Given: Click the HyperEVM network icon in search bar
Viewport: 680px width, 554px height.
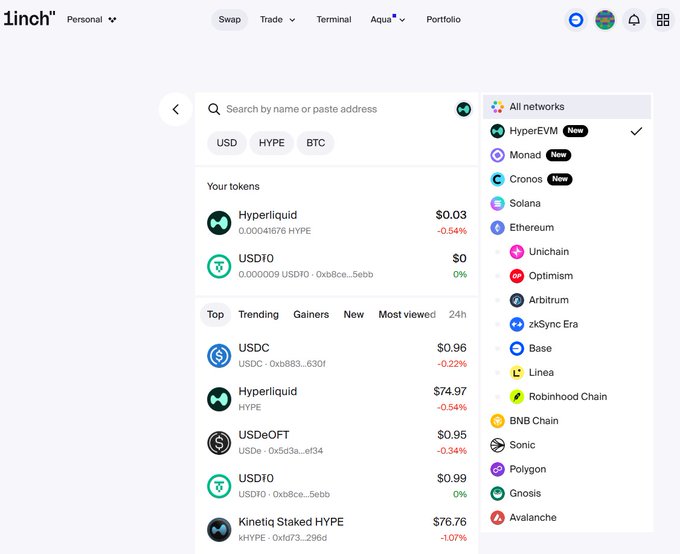Looking at the screenshot, I should click(x=464, y=109).
